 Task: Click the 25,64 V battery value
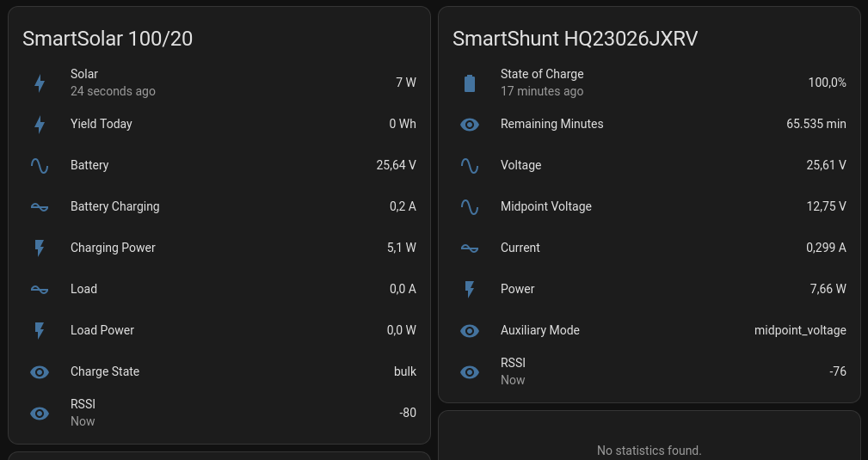(396, 165)
